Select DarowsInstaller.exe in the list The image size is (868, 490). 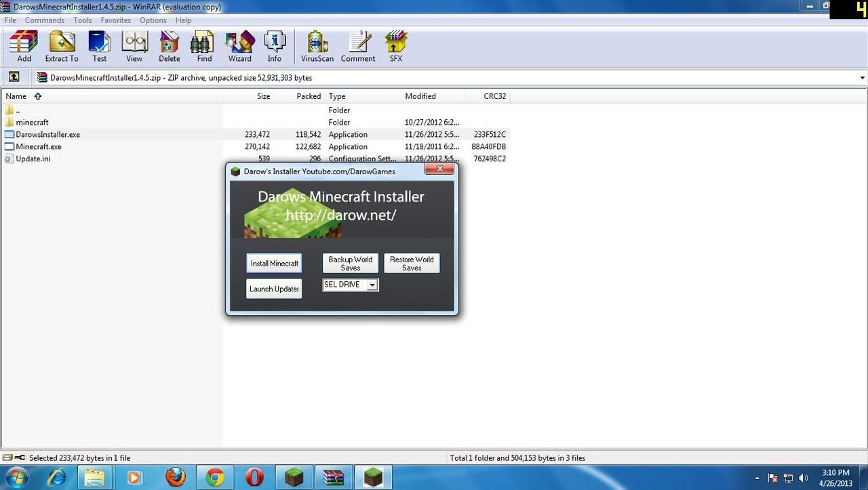[256, 134]
